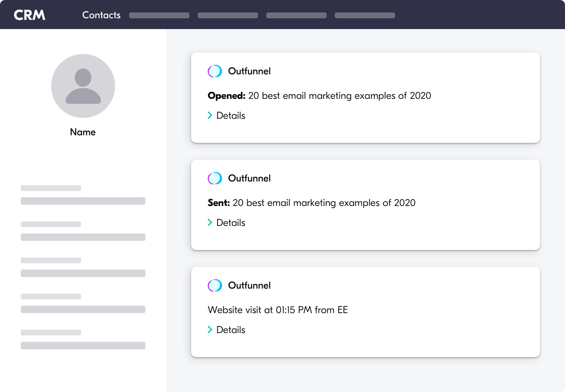Click the contact Name label under the avatar
The width and height of the screenshot is (565, 392).
pyautogui.click(x=83, y=132)
